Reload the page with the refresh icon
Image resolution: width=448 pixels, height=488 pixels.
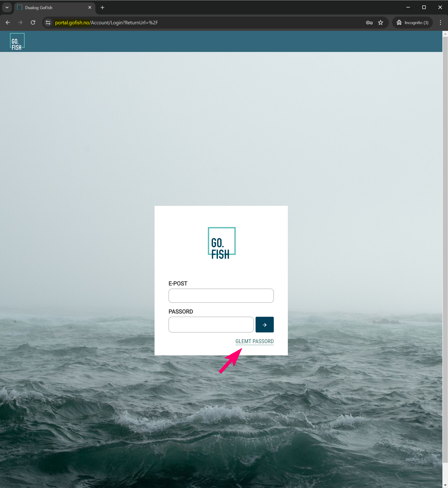click(x=33, y=22)
